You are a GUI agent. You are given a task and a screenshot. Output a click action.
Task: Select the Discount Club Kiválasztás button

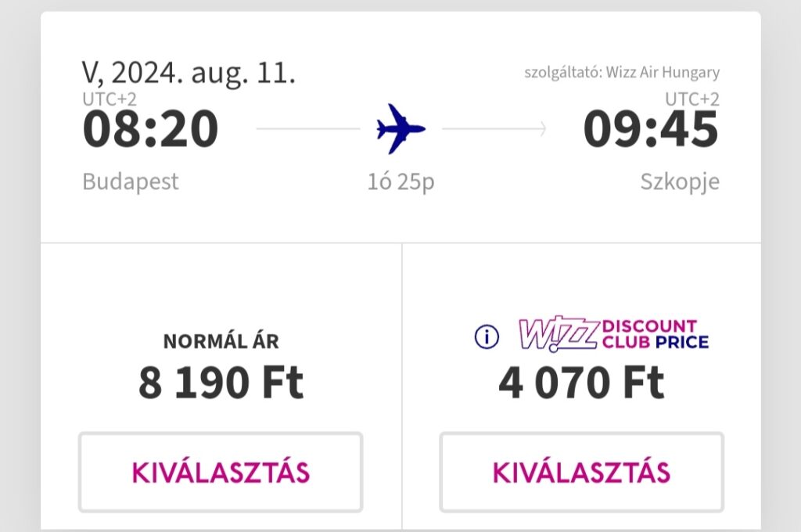pyautogui.click(x=581, y=473)
